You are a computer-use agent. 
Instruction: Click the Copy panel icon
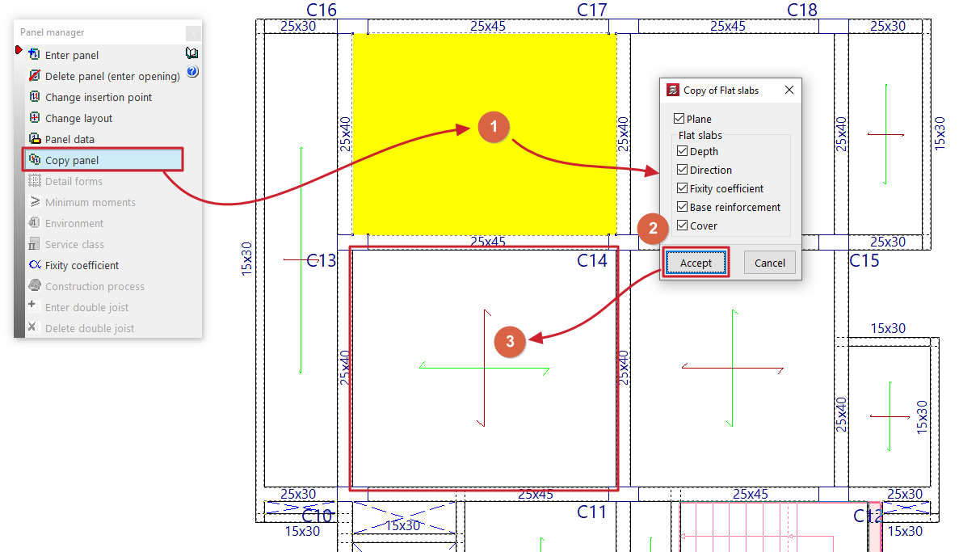tap(34, 160)
